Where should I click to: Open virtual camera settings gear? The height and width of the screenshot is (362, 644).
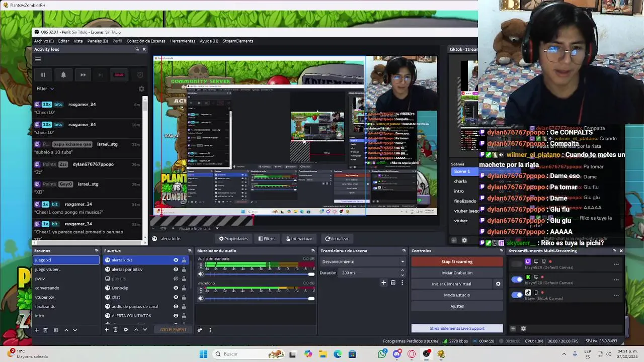pos(498,284)
